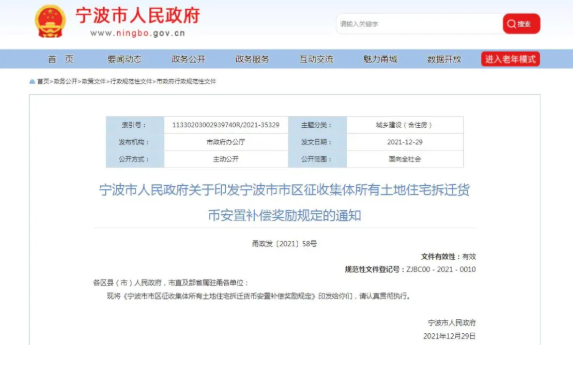Click 首页 in the breadcrumb
This screenshot has width=573, height=371.
43,82
